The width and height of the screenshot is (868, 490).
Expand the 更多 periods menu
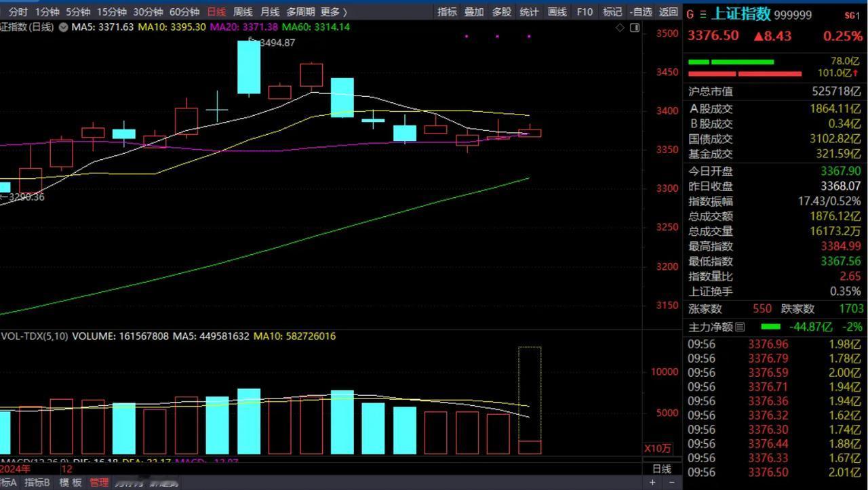click(334, 12)
